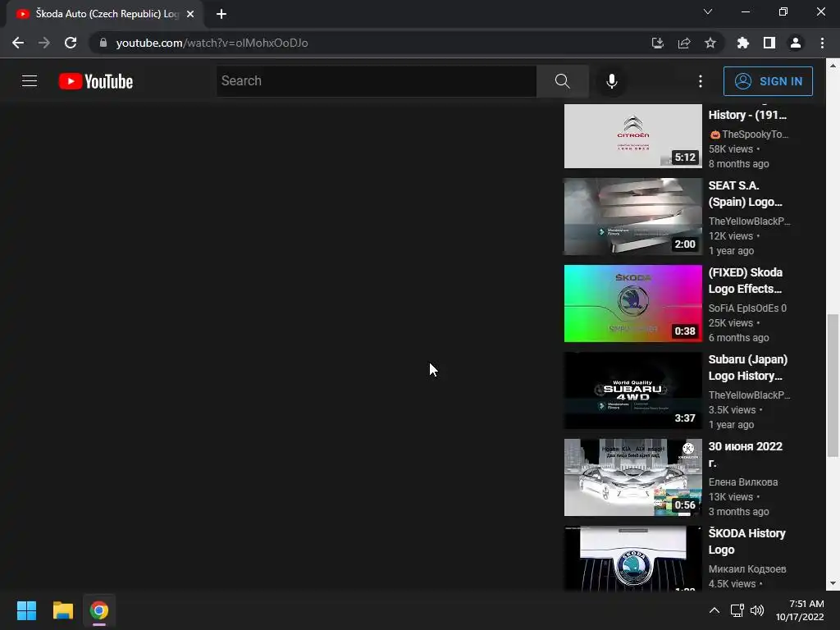Open the ŠKODA History Logo thumbnail
Viewport: 840px width, 630px height.
[632, 558]
